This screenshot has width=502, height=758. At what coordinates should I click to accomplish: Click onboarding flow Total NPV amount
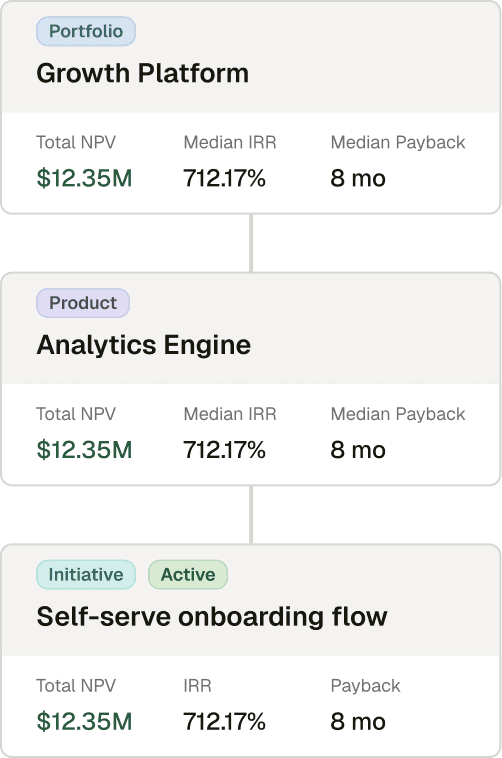pyautogui.click(x=84, y=721)
